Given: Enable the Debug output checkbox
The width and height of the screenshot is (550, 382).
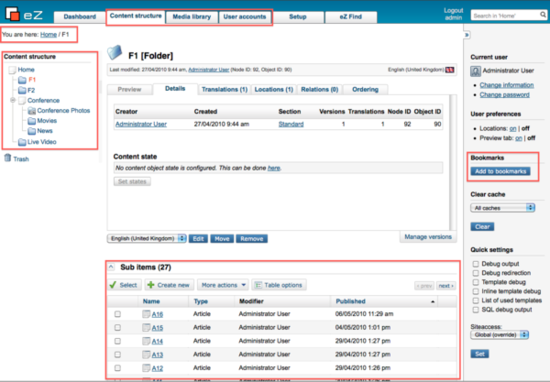Looking at the screenshot, I should pyautogui.click(x=476, y=264).
